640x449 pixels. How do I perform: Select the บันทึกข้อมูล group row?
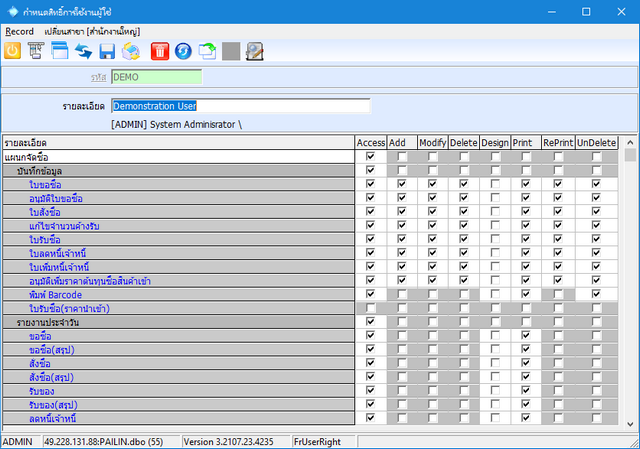[45, 171]
